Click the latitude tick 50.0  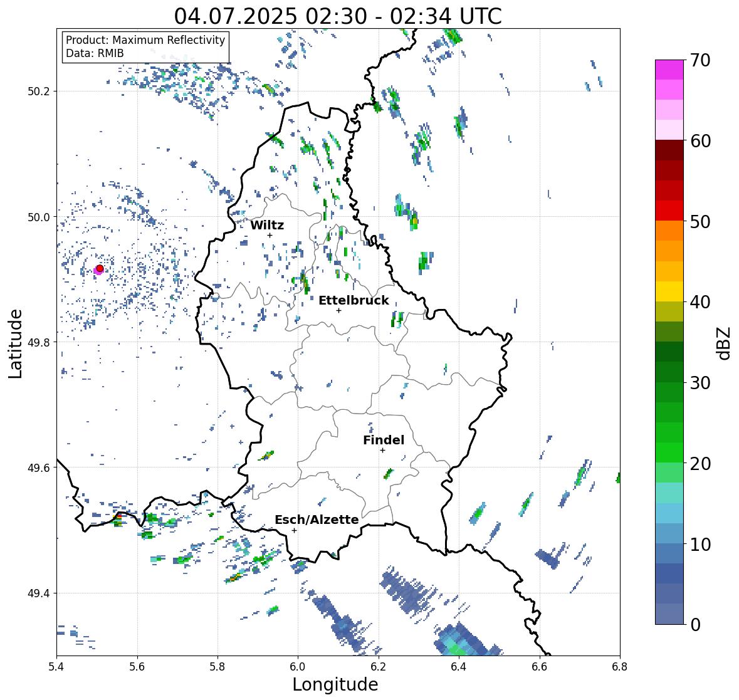pyautogui.click(x=39, y=217)
